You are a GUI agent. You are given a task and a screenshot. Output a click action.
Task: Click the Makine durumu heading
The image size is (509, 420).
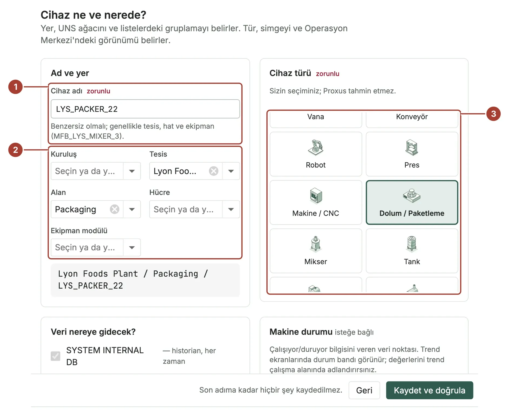tap(301, 332)
